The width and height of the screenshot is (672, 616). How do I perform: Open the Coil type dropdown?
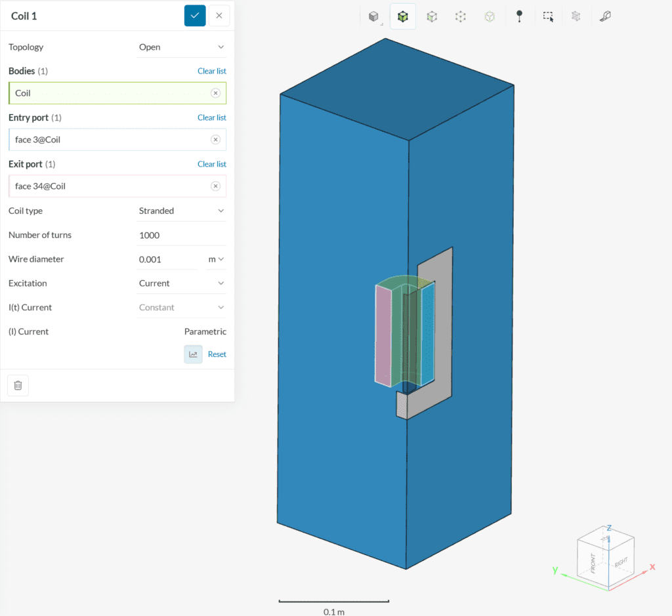coord(182,211)
